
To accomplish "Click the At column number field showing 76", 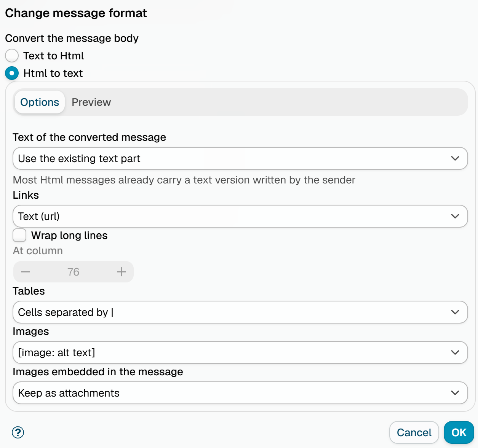I will coord(74,272).
